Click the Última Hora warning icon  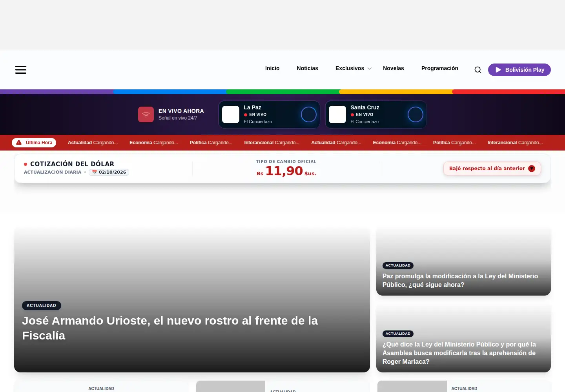tap(19, 142)
